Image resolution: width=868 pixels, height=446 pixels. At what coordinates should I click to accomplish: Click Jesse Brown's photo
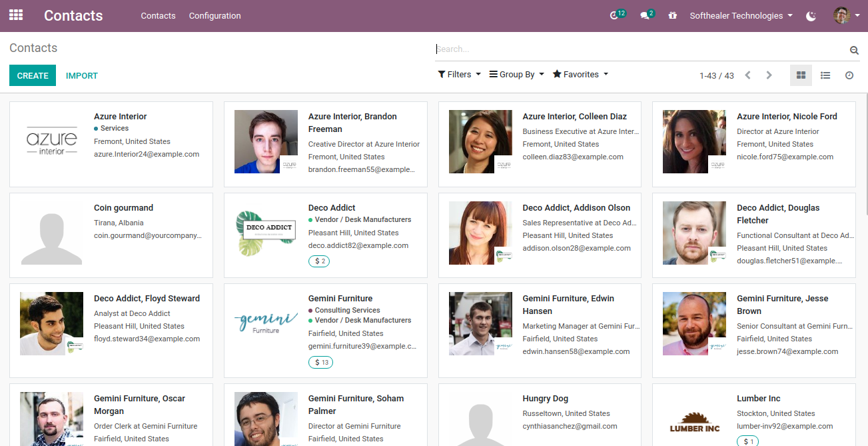(x=694, y=323)
